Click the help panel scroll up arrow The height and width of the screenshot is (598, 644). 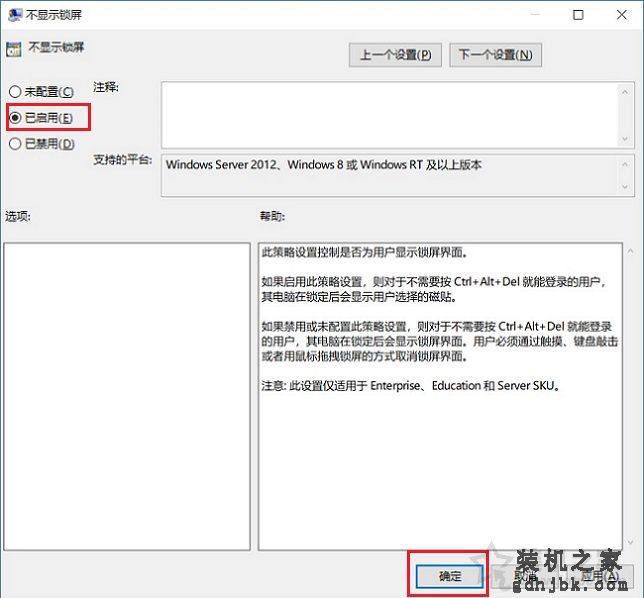[x=631, y=251]
